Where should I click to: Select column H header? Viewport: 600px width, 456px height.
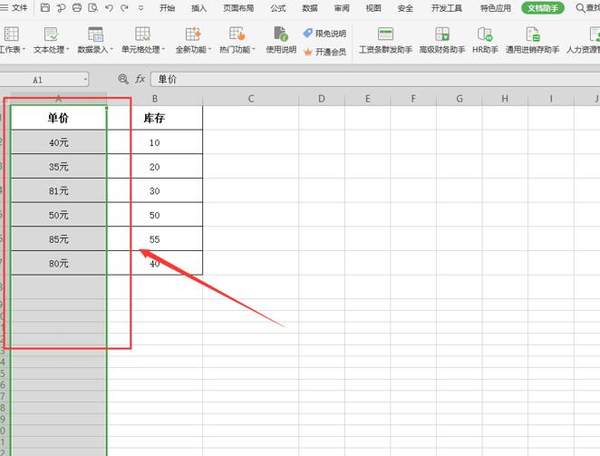tap(505, 99)
